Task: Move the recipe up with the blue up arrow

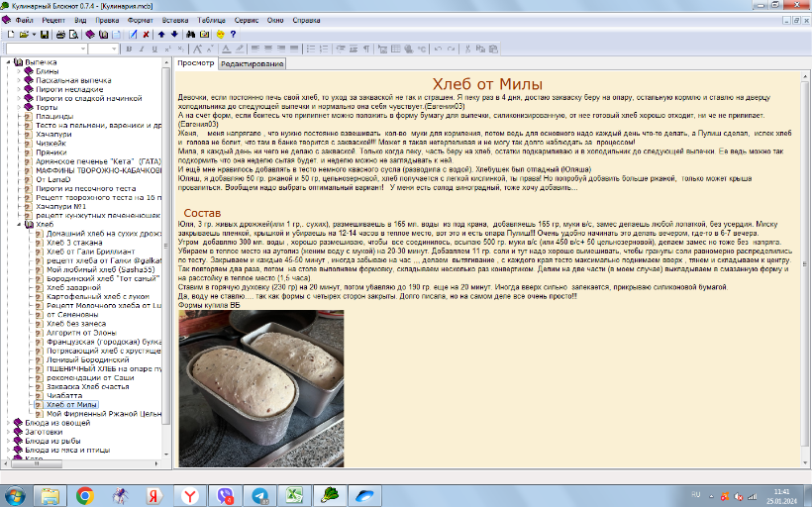Action: coord(161,34)
